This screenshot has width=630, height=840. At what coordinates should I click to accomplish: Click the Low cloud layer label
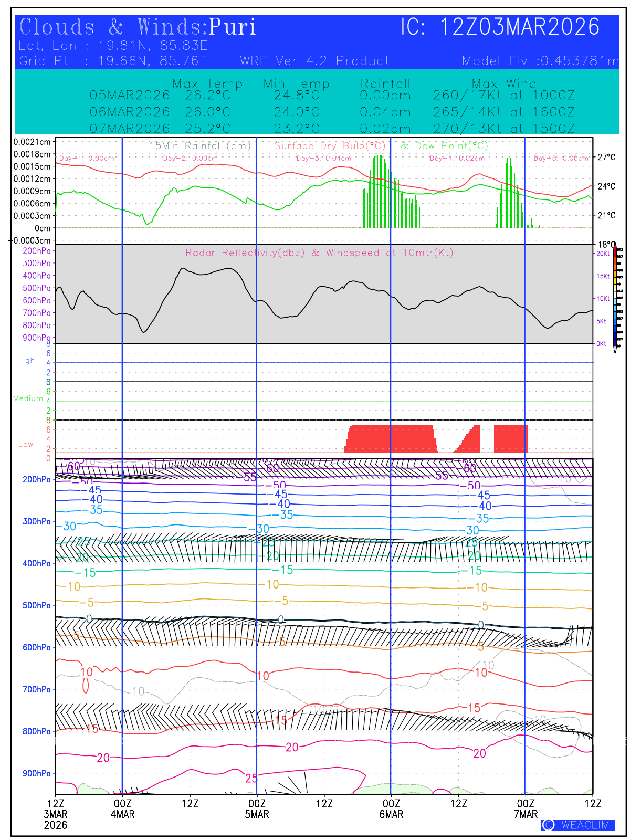tap(26, 444)
